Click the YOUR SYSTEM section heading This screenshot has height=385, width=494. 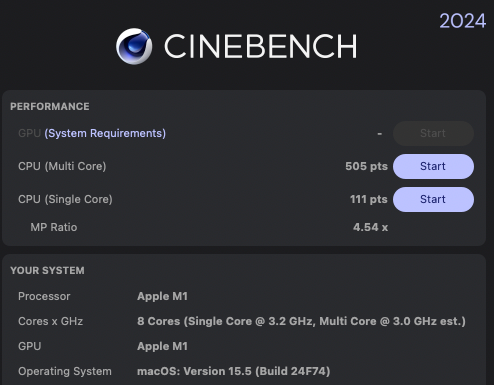pos(47,270)
